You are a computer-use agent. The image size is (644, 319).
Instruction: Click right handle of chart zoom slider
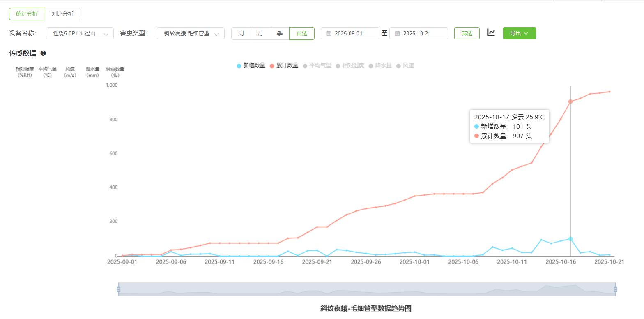(615, 289)
